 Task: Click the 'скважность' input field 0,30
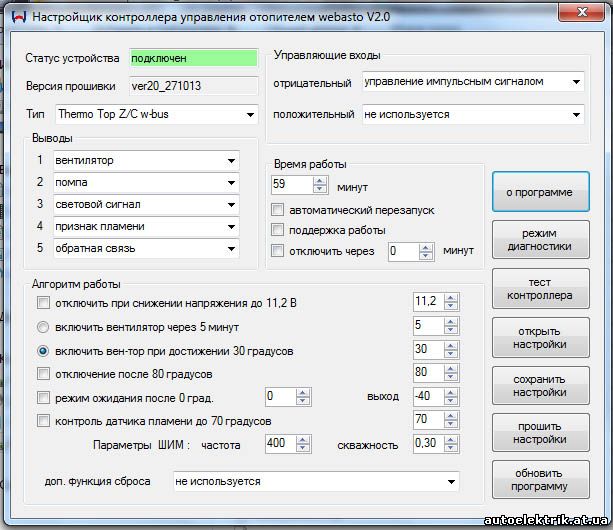click(428, 444)
